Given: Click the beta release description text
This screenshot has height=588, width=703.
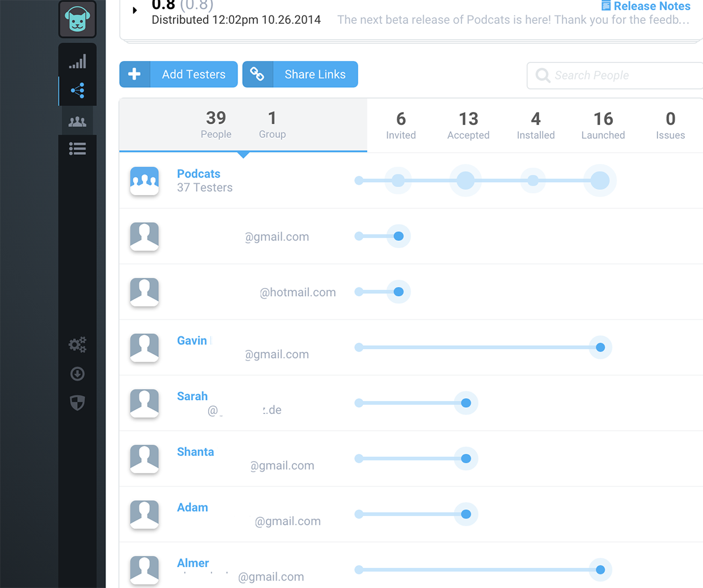Looking at the screenshot, I should click(x=514, y=20).
